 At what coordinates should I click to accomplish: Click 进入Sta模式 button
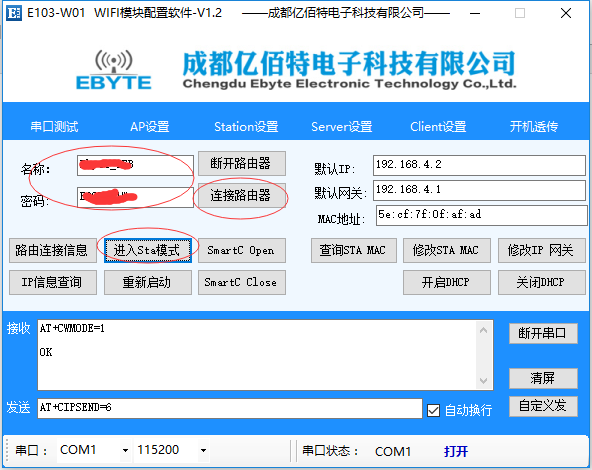148,250
